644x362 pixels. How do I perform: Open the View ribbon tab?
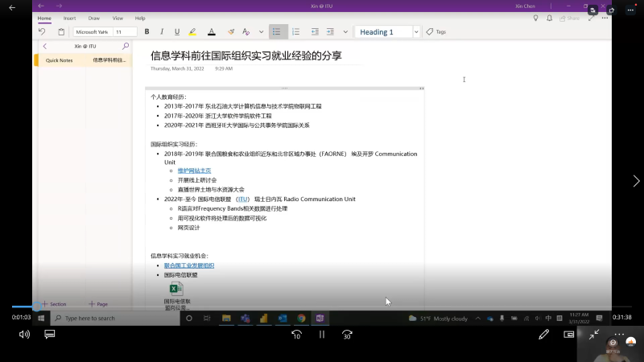tap(118, 18)
